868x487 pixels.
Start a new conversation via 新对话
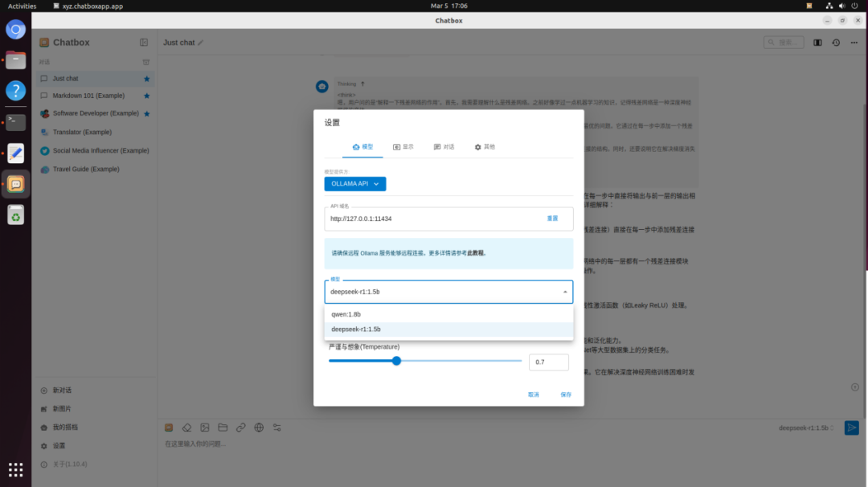point(95,391)
